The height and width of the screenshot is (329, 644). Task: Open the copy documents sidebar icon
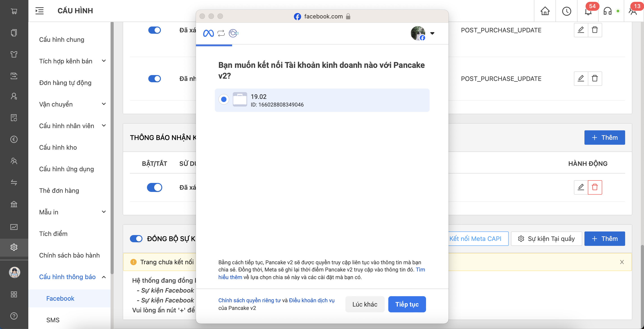[x=14, y=33]
